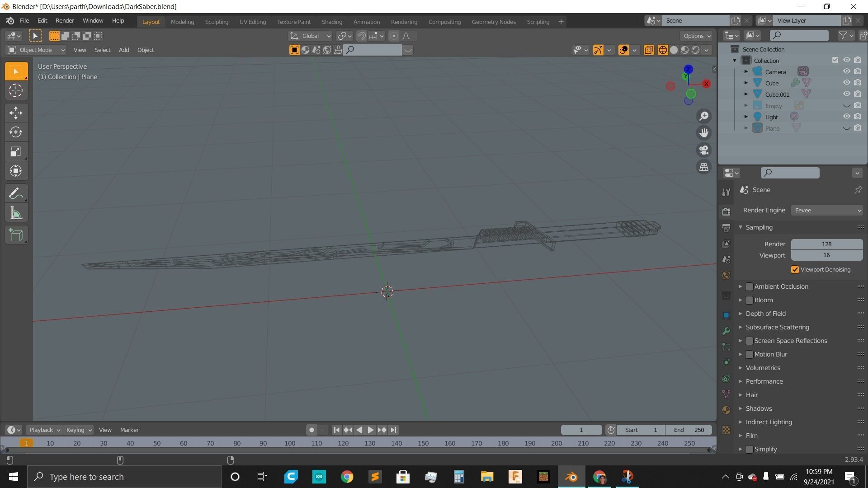Open the Object Mode dropdown
This screenshot has height=488, width=868.
pyautogui.click(x=36, y=50)
